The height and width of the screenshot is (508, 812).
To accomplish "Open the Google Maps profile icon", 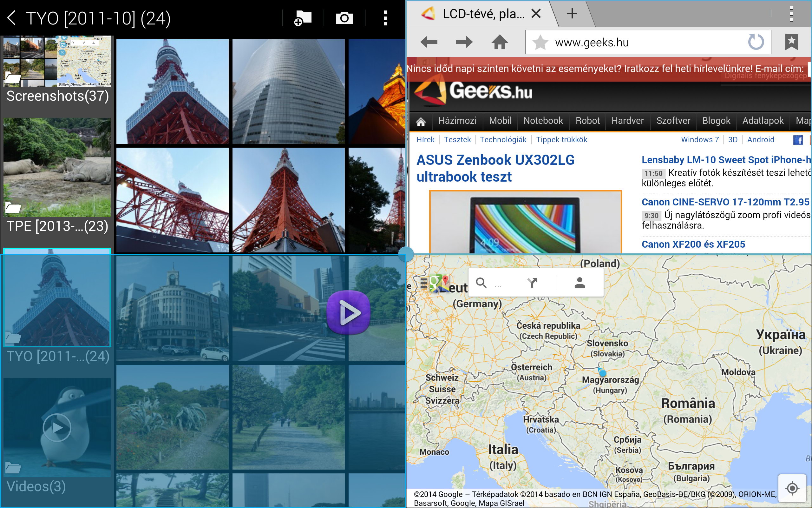I will click(x=580, y=283).
